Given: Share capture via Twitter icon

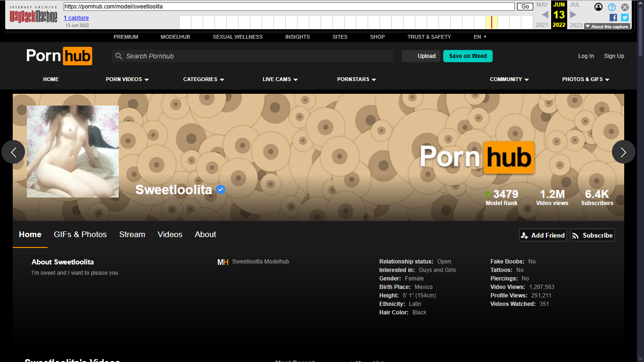Looking at the screenshot, I should click(625, 17).
